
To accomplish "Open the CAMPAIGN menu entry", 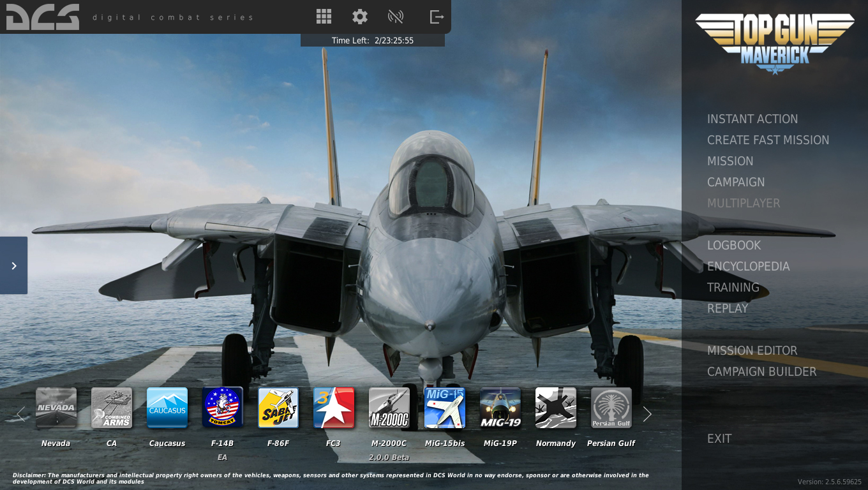I will coord(736,182).
